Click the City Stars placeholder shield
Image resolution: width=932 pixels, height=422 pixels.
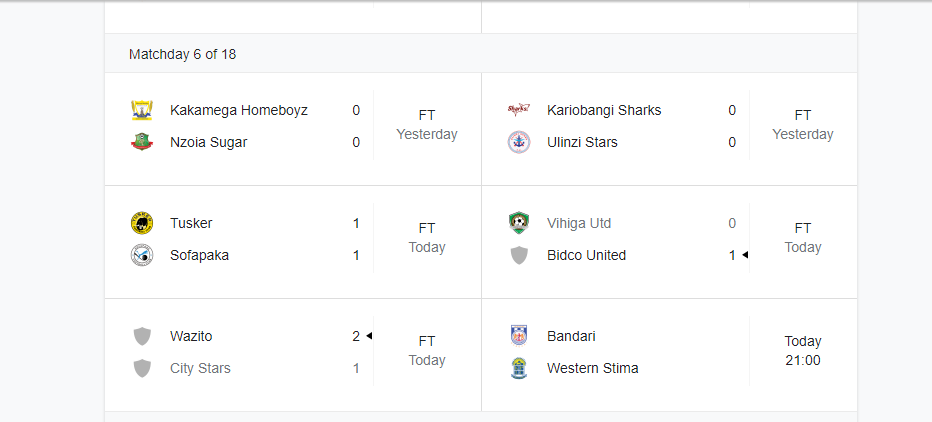142,369
